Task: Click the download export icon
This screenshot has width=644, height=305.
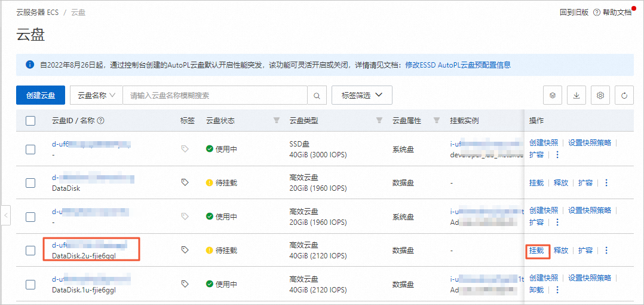Action: coord(576,96)
